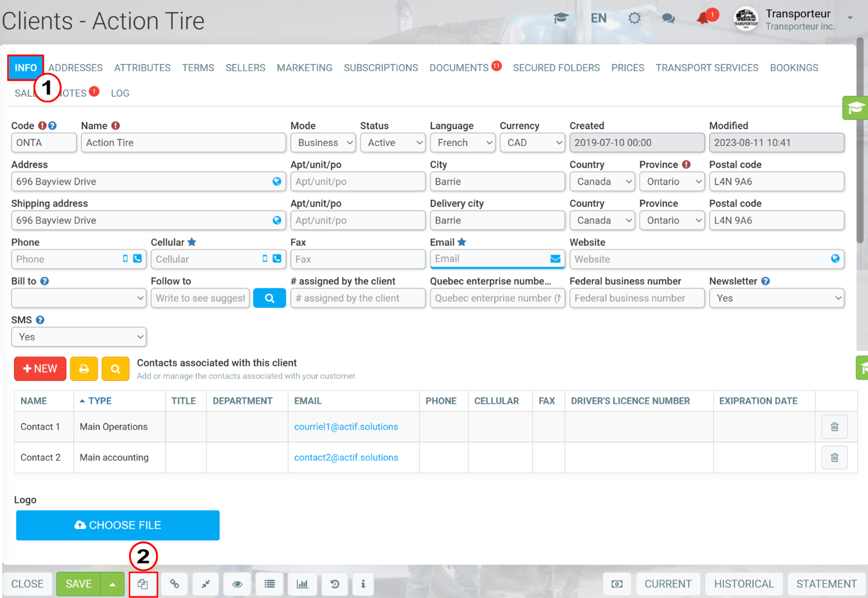868x598 pixels.
Task: Click the duplicate client icon in bottom toolbar
Action: [143, 584]
